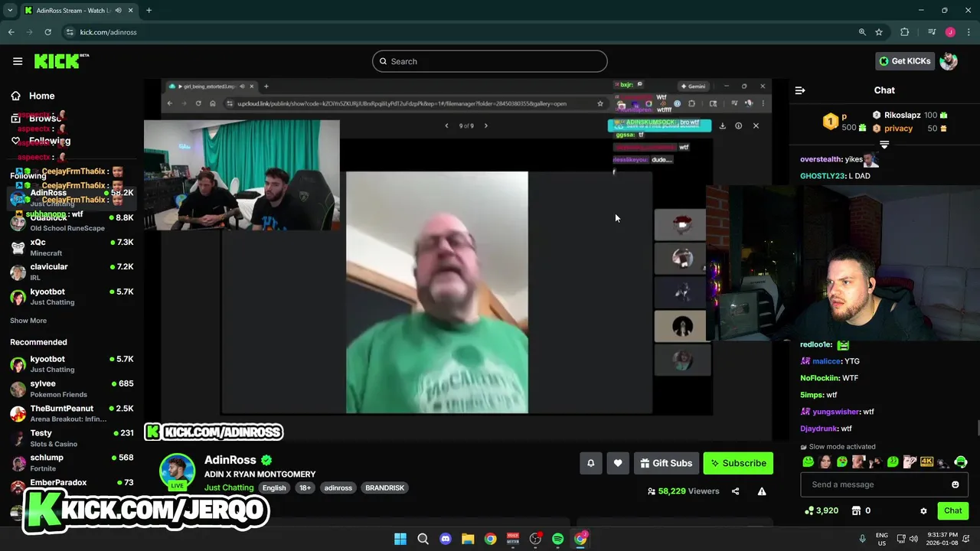This screenshot has width=980, height=551.
Task: Open schlump Fortnite recommended channel
Action: (72, 463)
